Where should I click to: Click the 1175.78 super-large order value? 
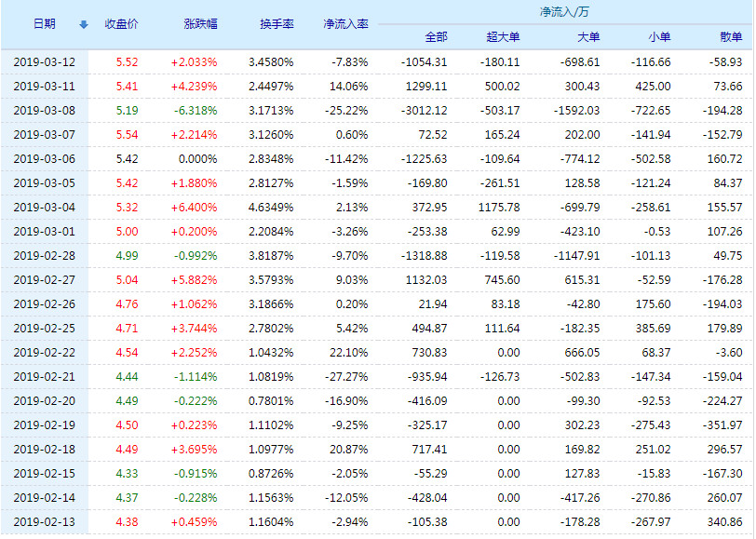(x=498, y=208)
